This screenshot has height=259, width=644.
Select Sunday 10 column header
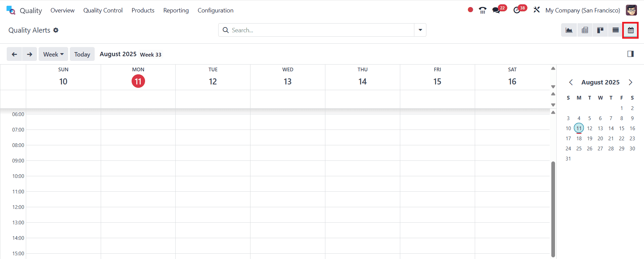[63, 77]
